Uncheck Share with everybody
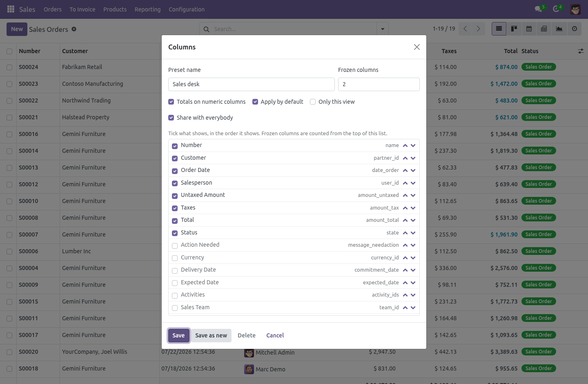Viewport: 588px width, 384px height. (x=171, y=118)
